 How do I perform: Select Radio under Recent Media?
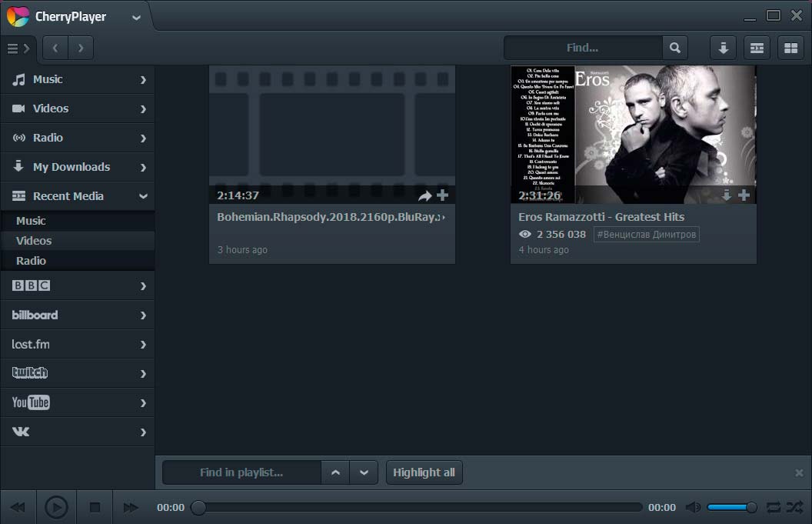click(78, 261)
